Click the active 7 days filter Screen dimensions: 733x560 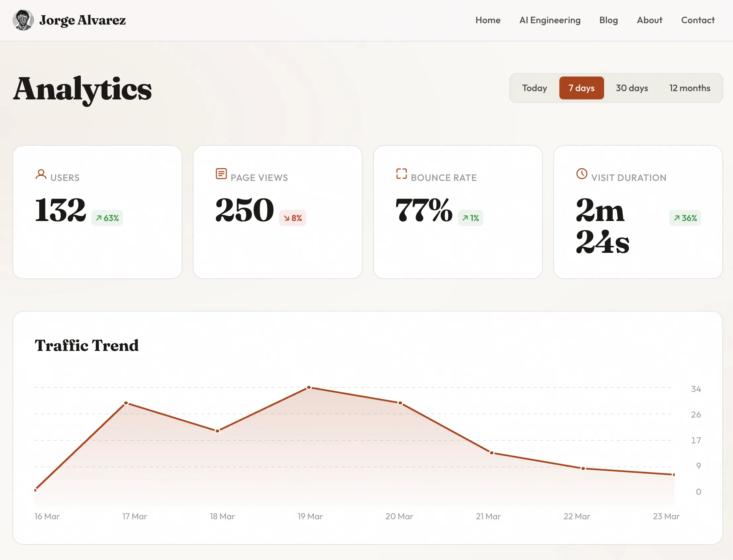pyautogui.click(x=581, y=88)
